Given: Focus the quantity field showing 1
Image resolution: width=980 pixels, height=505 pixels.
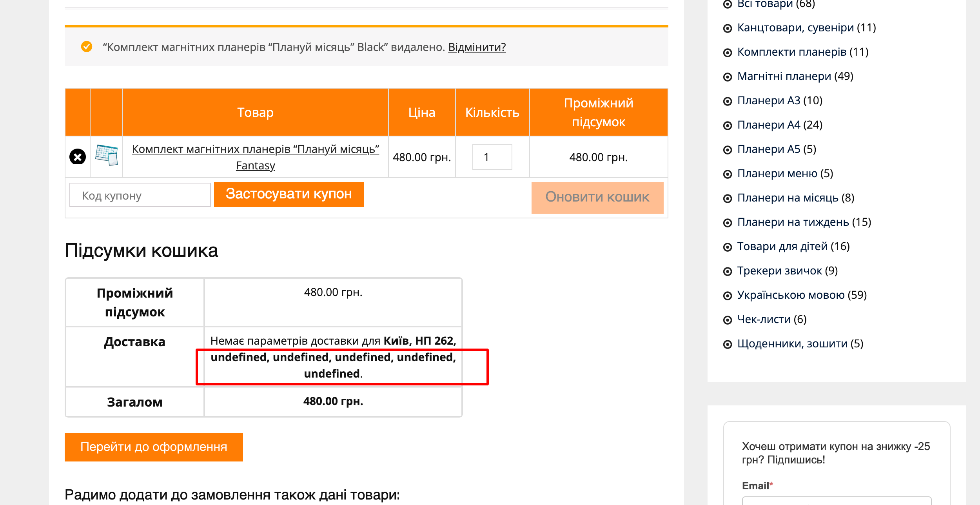Looking at the screenshot, I should [492, 157].
